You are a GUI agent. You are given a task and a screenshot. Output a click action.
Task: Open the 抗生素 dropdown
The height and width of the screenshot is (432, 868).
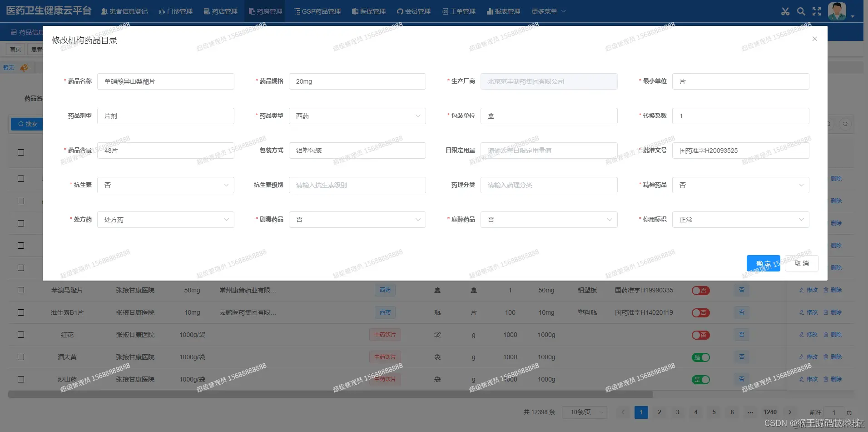(166, 185)
